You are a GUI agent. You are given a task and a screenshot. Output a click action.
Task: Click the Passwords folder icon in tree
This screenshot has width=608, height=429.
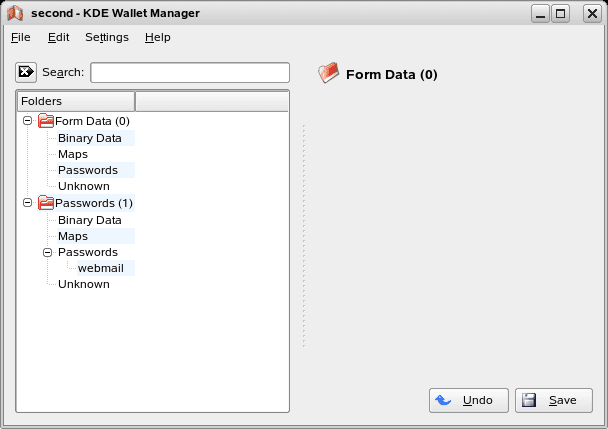click(x=46, y=203)
